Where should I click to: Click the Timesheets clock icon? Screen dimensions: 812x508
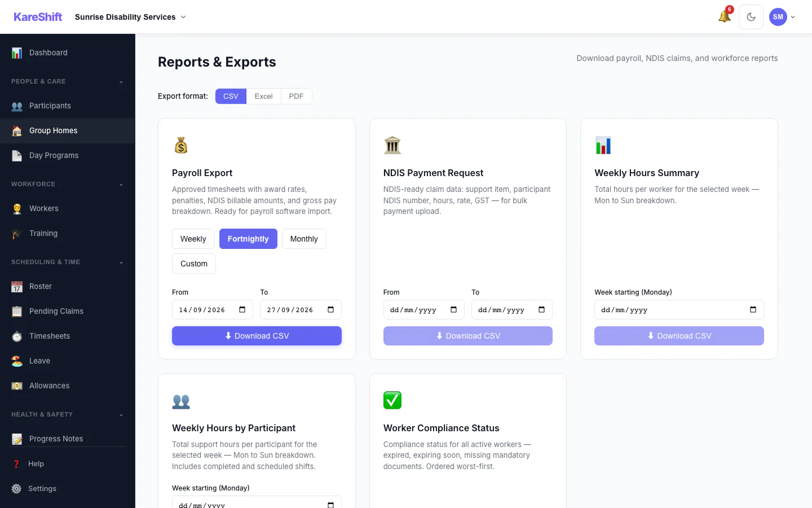click(x=17, y=336)
